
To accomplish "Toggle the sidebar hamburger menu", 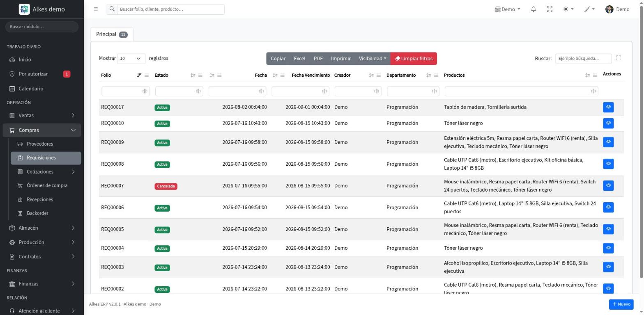I will click(x=96, y=9).
